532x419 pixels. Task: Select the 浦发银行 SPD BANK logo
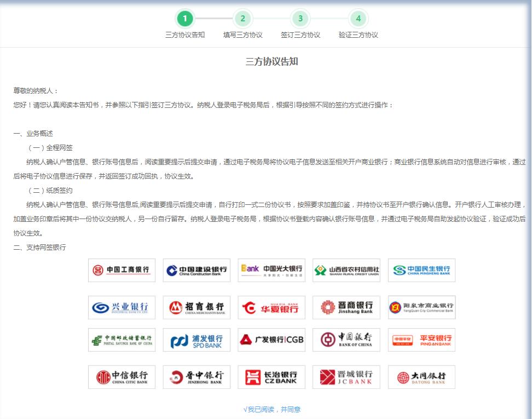(x=196, y=340)
